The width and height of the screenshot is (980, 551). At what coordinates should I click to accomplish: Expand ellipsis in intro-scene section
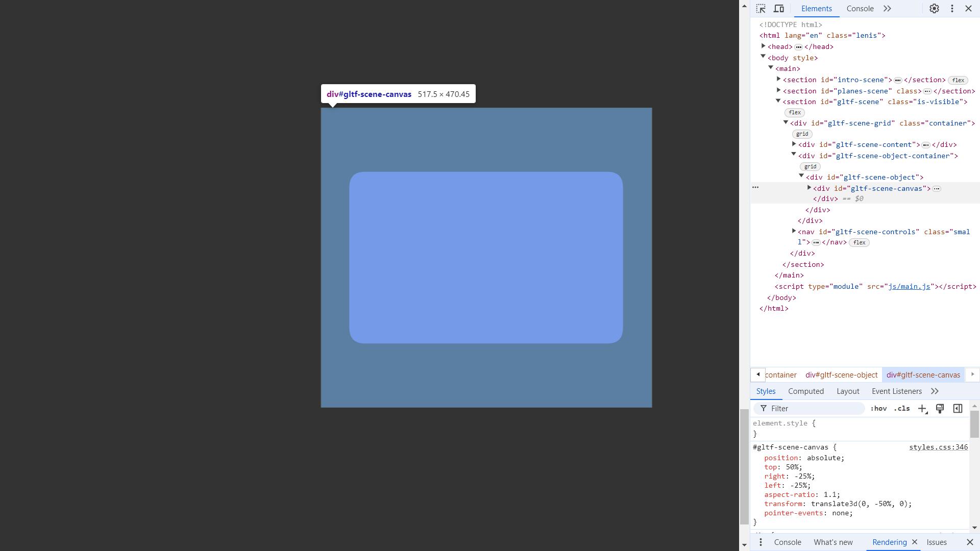click(898, 80)
